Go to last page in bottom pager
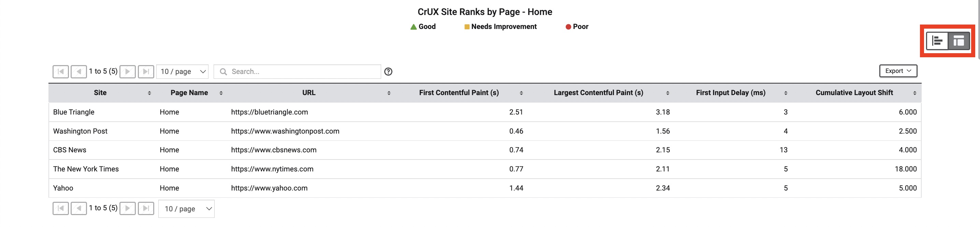 (146, 208)
